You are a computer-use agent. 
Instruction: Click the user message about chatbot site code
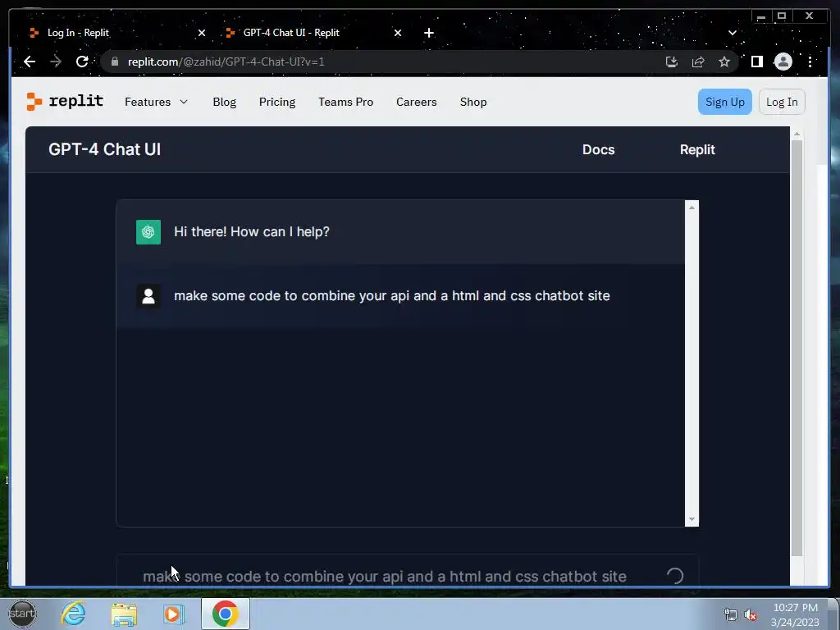pyautogui.click(x=391, y=295)
